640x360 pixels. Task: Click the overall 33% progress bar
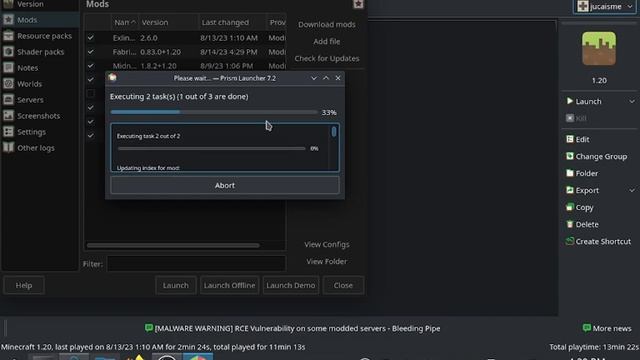[213, 112]
